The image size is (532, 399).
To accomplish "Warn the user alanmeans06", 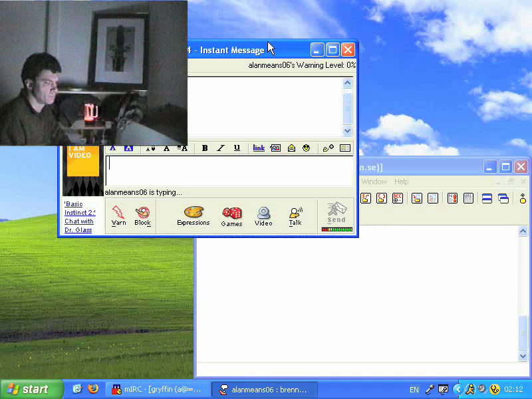I will (118, 215).
